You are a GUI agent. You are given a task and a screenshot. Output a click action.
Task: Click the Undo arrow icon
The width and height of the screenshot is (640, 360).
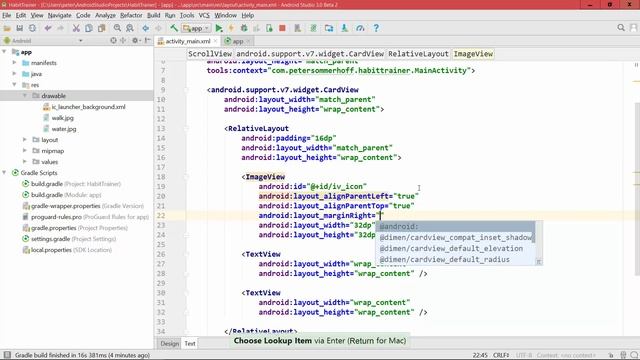(48, 28)
